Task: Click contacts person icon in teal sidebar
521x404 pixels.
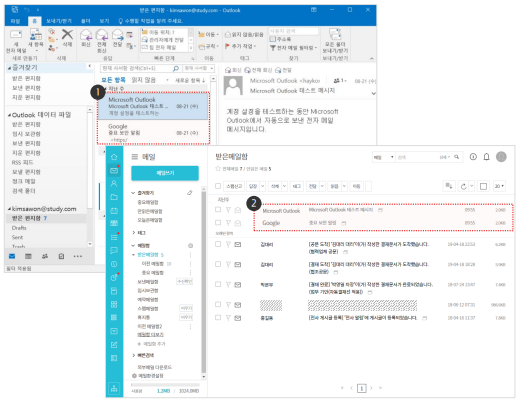Action: [114, 183]
